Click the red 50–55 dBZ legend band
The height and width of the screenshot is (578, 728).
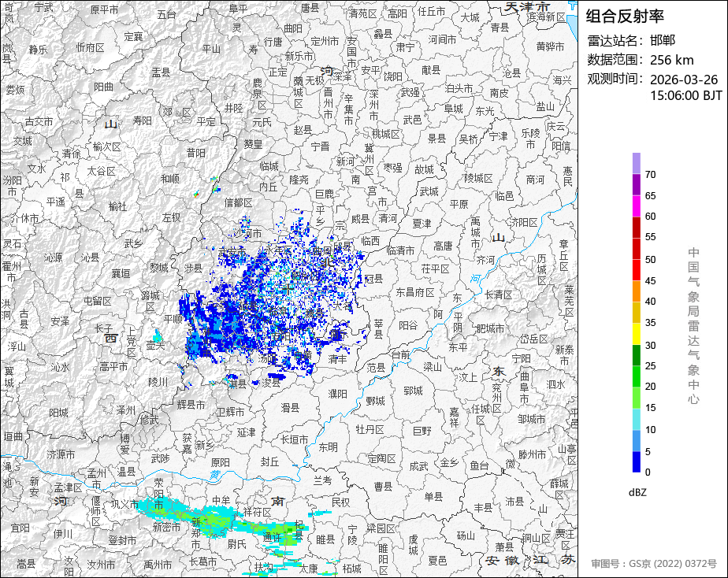pos(636,249)
